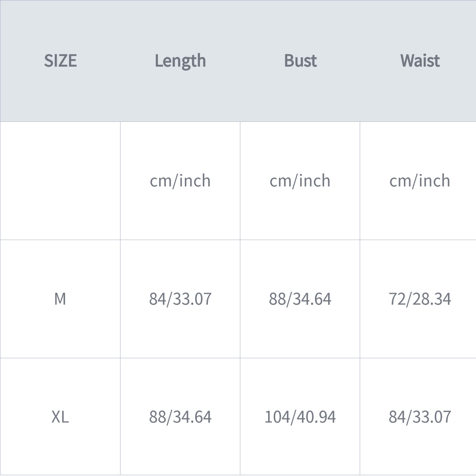
Task: Select XL bust value 104/40.94
Action: tap(300, 416)
